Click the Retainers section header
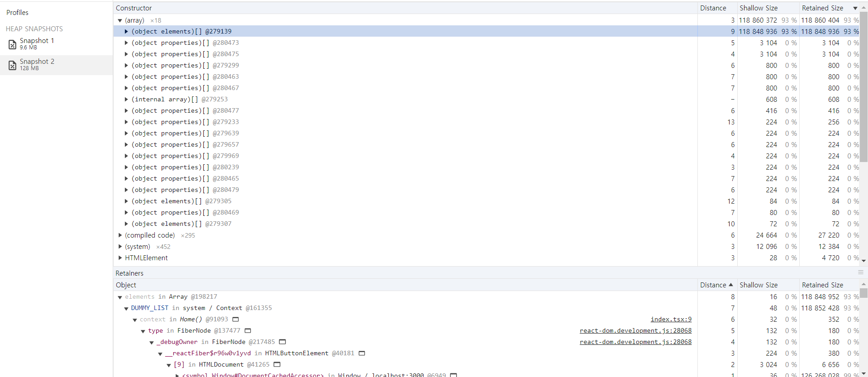Screen dimensions: 868x377 (x=129, y=273)
